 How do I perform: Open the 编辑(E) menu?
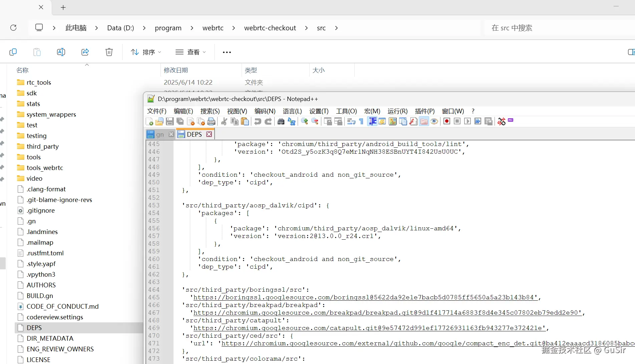click(184, 111)
